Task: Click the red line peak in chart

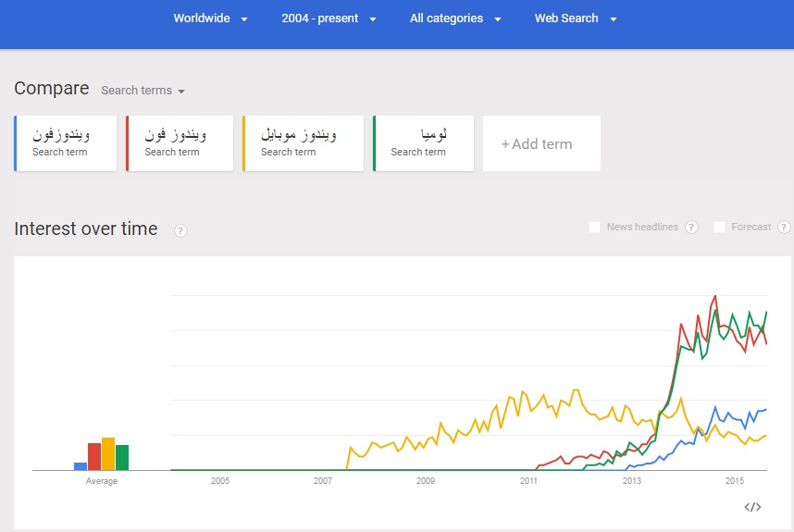Action: click(x=715, y=296)
